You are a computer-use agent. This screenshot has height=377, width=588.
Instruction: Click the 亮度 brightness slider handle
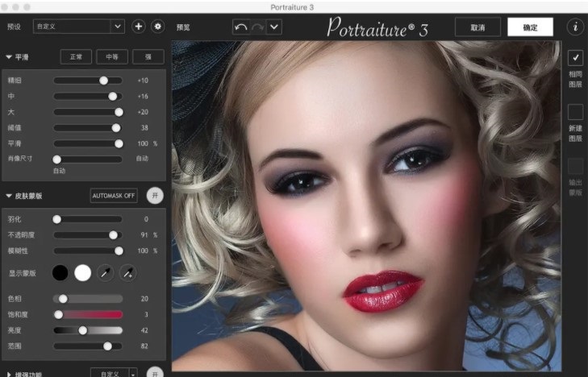click(83, 330)
